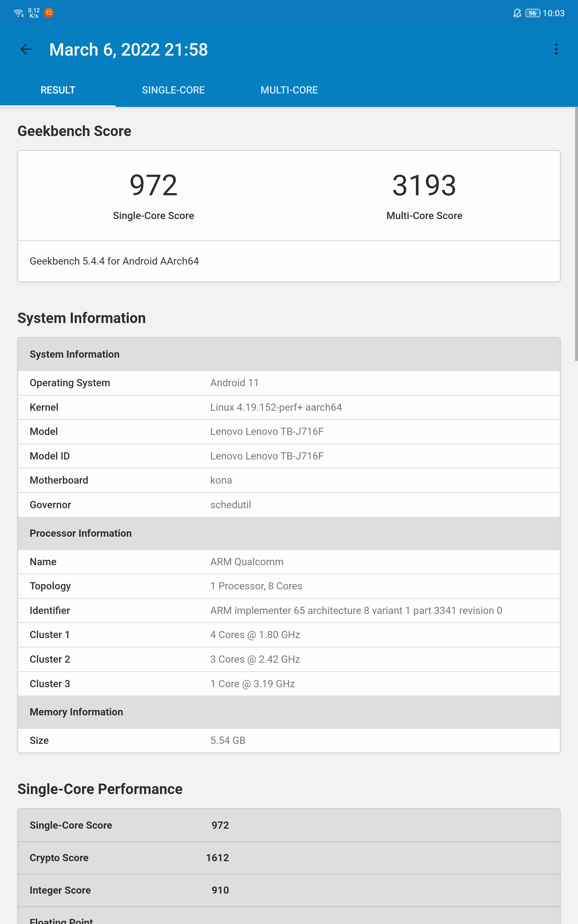This screenshot has height=924, width=578.
Task: Tap the Linux 4.19.152-perf+ aarch64 kernel value
Action: point(276,407)
